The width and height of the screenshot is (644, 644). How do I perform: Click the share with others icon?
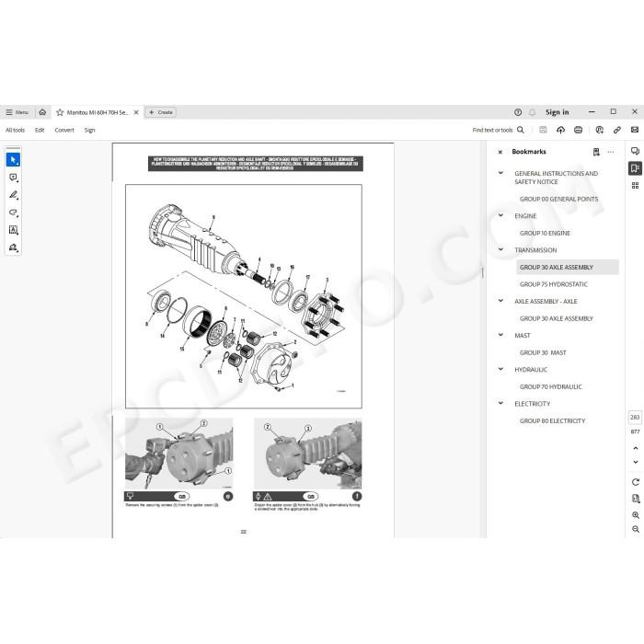click(600, 130)
